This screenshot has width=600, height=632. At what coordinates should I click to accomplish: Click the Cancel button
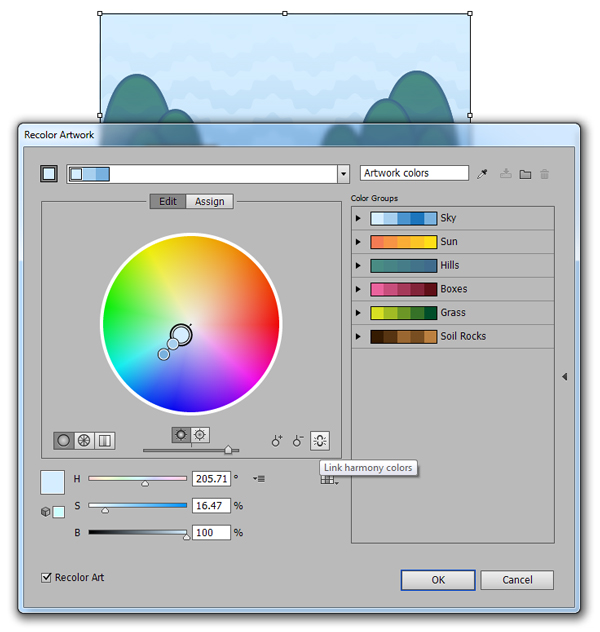pos(517,580)
